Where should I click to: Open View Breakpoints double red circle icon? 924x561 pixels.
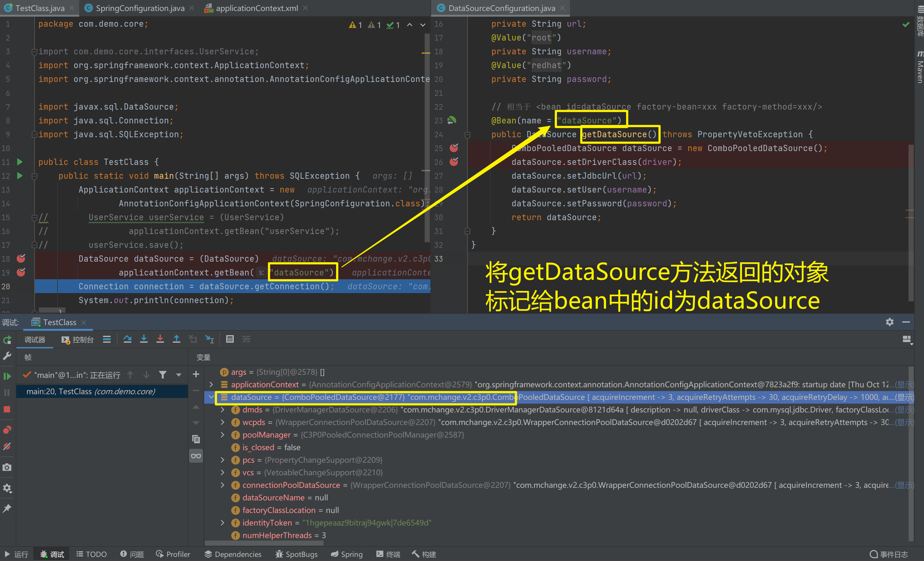(x=7, y=430)
